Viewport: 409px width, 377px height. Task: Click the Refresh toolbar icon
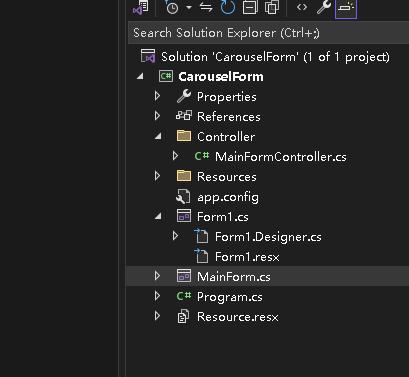click(x=228, y=7)
